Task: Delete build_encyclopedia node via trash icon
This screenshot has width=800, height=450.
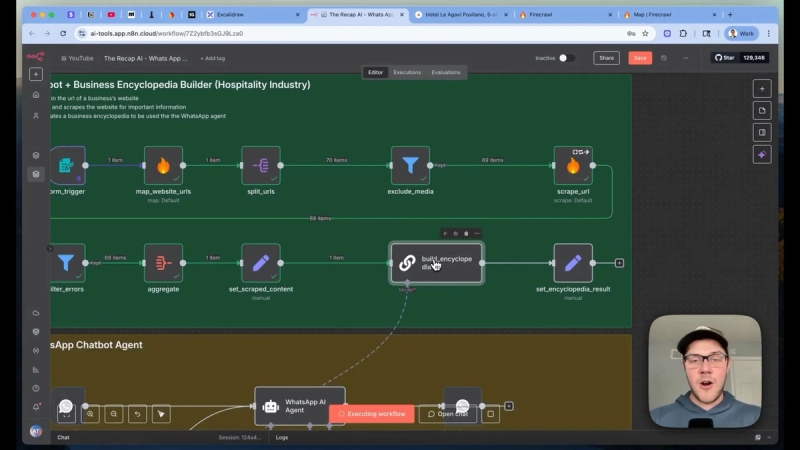Action: (466, 234)
